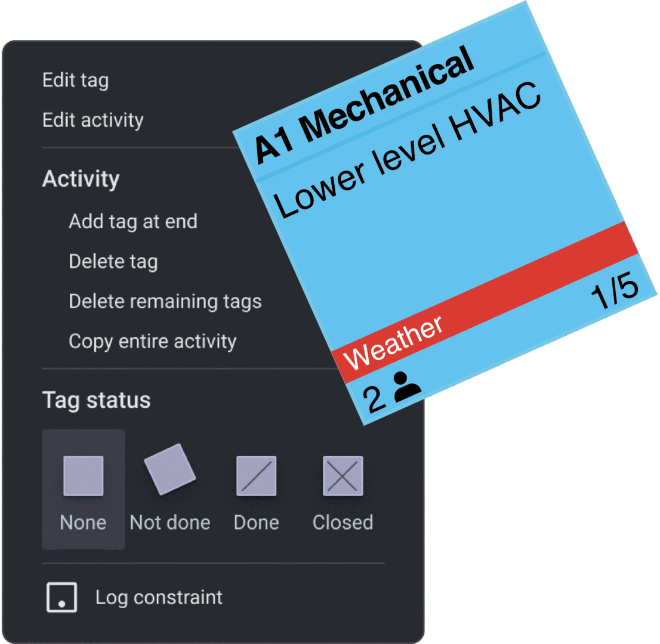The width and height of the screenshot is (660, 644).
Task: Choose Edit activity menu entry
Action: point(92,120)
